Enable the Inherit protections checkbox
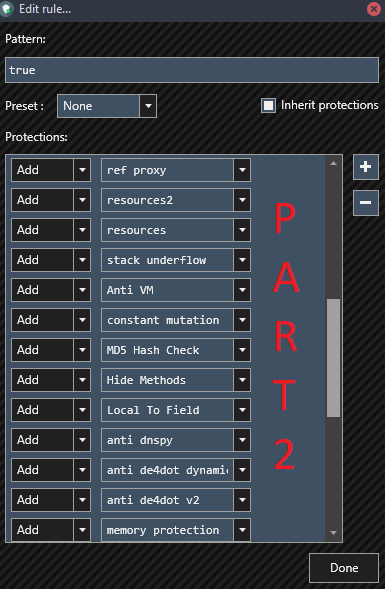385x589 pixels. (x=268, y=106)
